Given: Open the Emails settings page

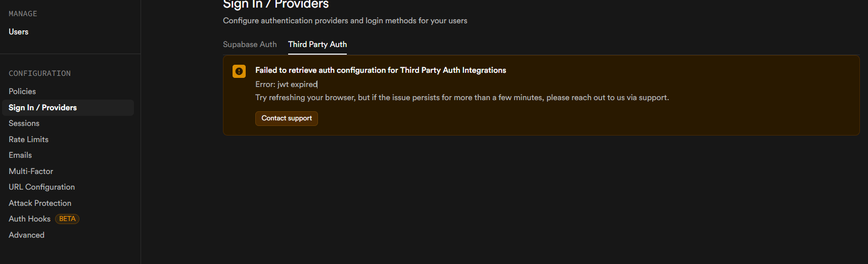Looking at the screenshot, I should click(20, 155).
